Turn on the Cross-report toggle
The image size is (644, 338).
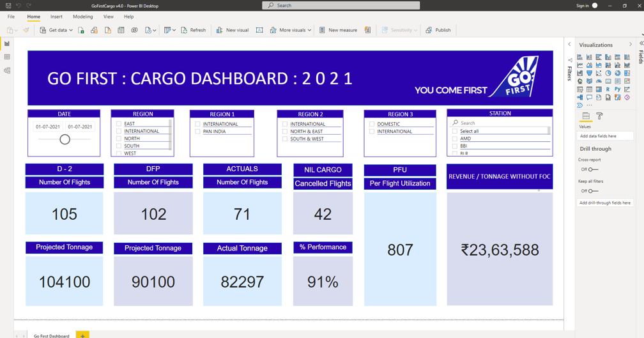593,169
